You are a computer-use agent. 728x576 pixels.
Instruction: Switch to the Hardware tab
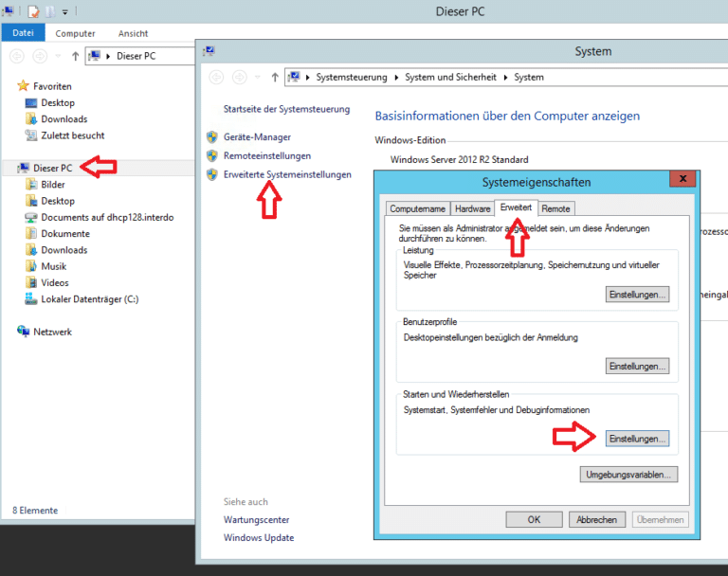[x=472, y=208]
